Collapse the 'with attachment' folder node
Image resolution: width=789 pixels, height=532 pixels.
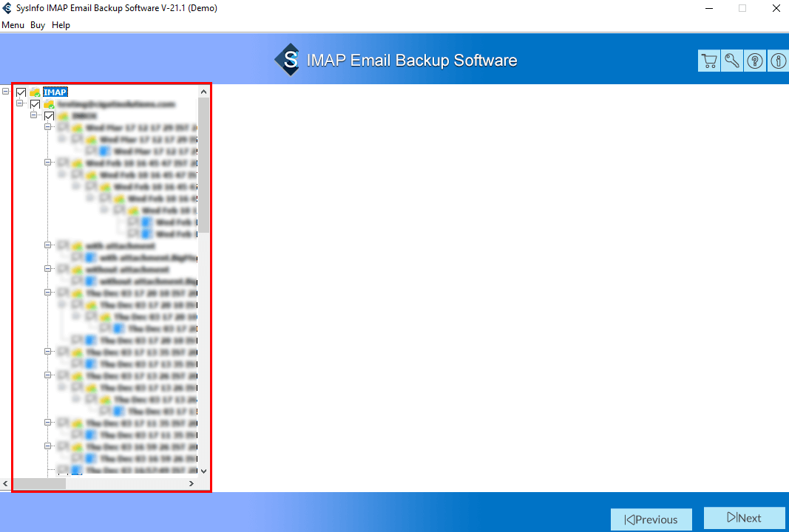(48, 245)
